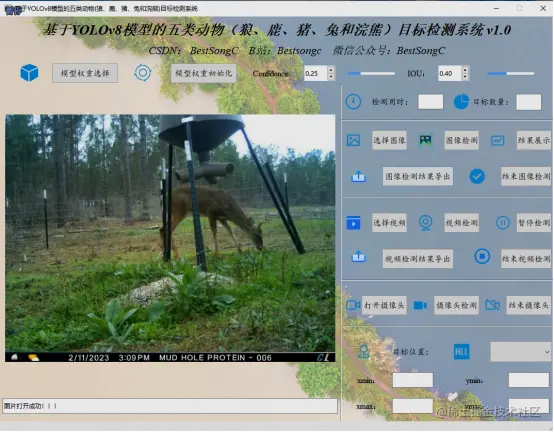This screenshot has width=554, height=432.
Task: Click the ymin coordinate field
Action: [529, 380]
